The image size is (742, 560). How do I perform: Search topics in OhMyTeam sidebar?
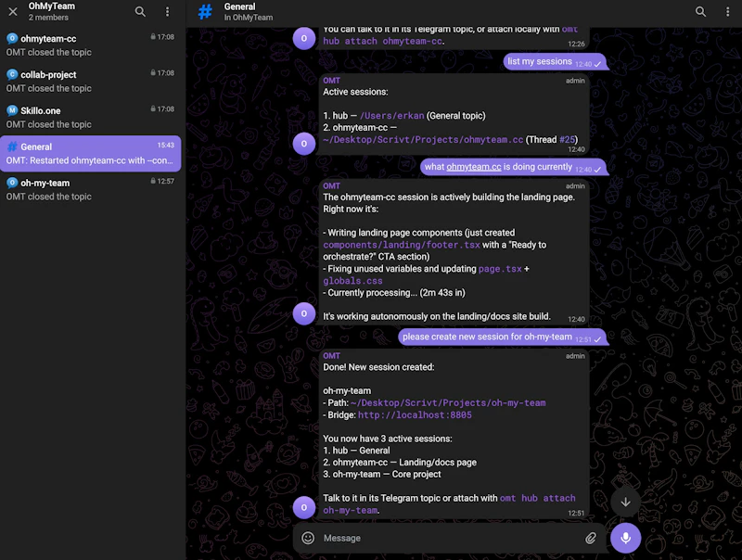click(140, 11)
